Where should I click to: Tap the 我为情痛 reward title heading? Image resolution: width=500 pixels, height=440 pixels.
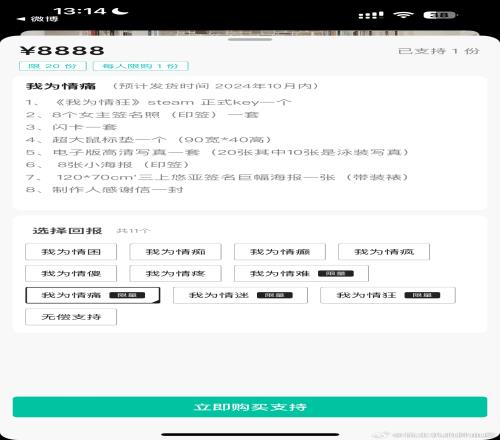(61, 86)
